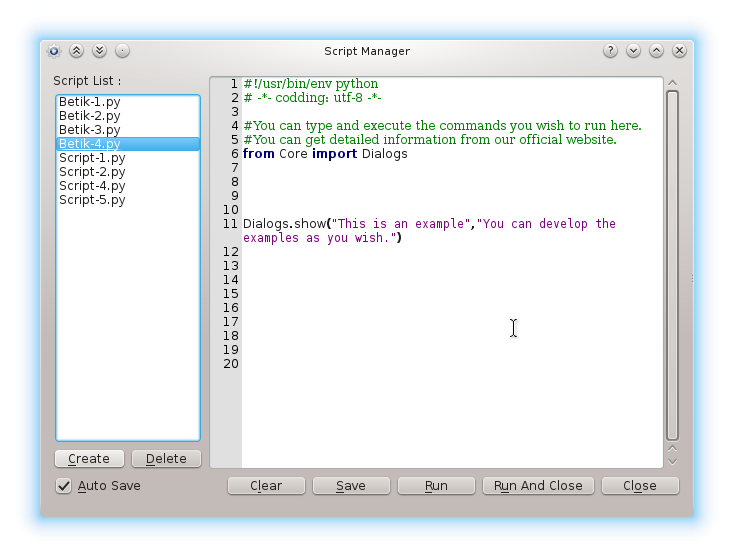Viewport: 734px width, 557px height.
Task: Click the vertical scrollbar handle of editor
Action: click(x=673, y=265)
